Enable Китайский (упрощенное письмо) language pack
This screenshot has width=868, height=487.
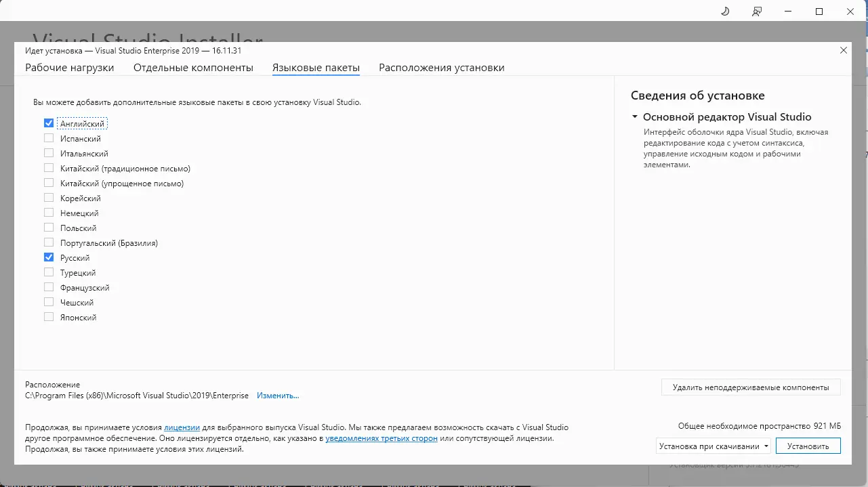coord(48,182)
